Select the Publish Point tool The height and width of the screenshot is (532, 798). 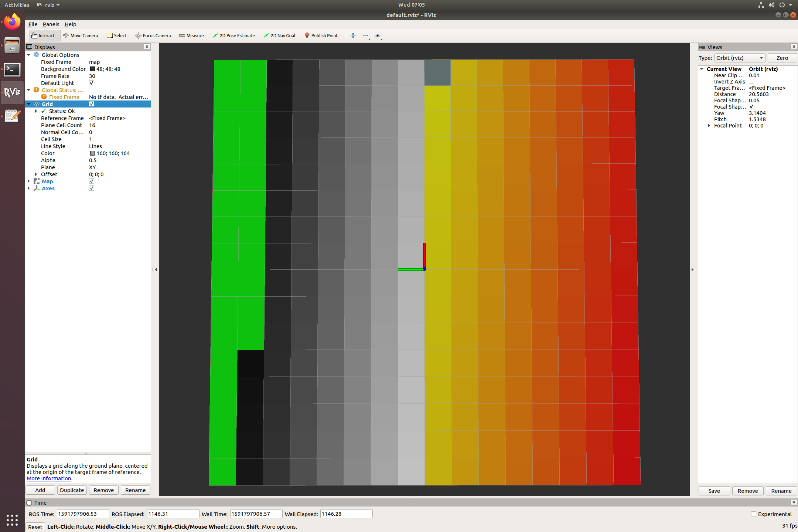[x=321, y=35]
